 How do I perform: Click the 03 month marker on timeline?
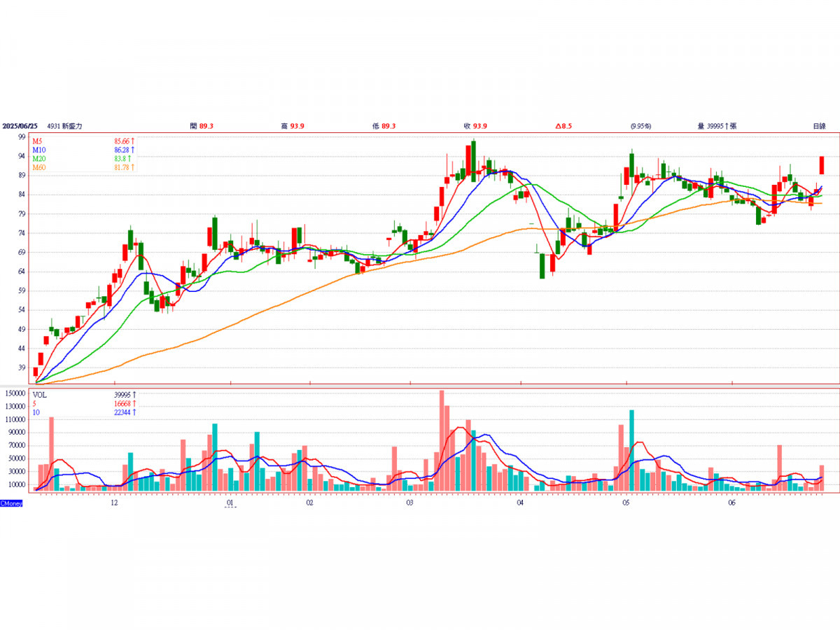[409, 503]
